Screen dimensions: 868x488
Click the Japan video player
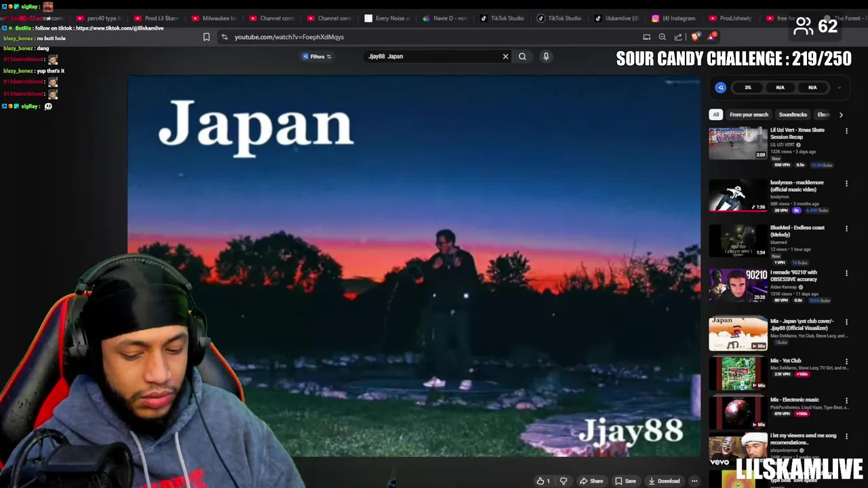coord(414,266)
